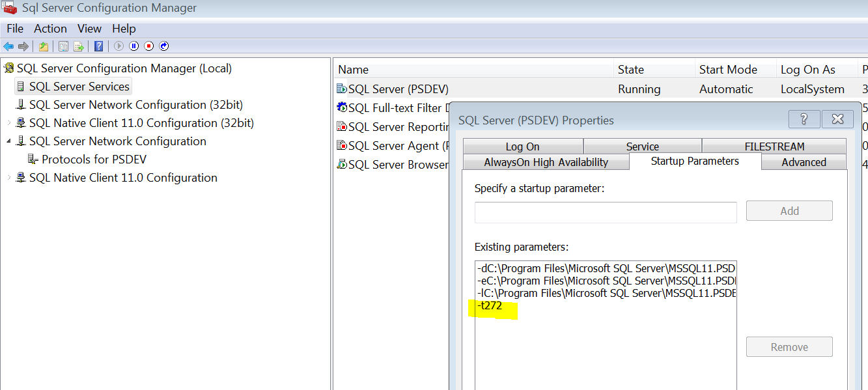Click the Up one level folder icon
This screenshot has height=390, width=868.
click(43, 46)
